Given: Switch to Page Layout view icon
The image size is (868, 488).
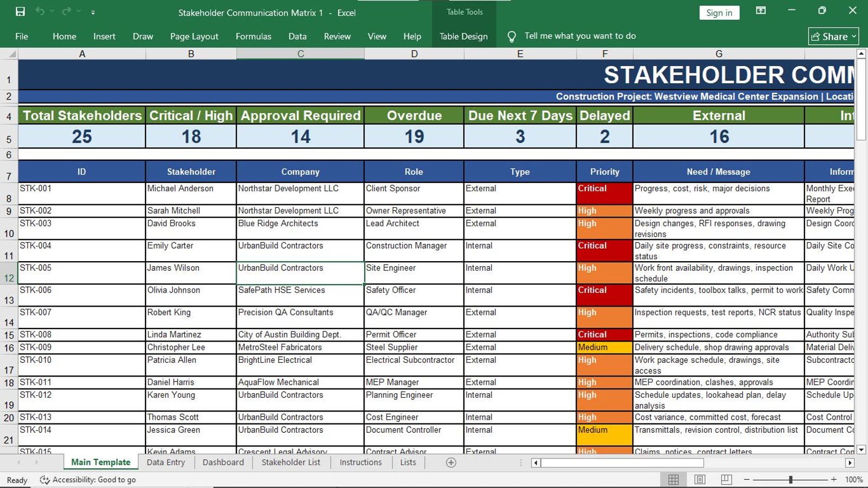Looking at the screenshot, I should coord(700,479).
